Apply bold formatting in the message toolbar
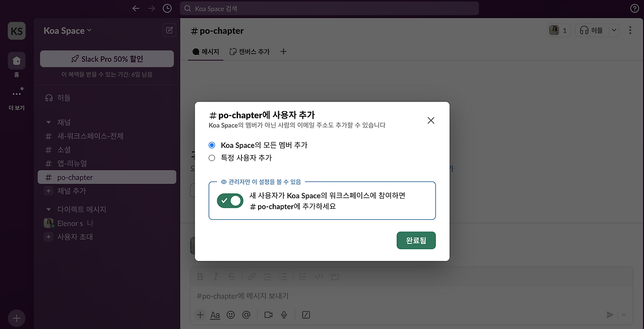The image size is (644, 329). (x=200, y=276)
